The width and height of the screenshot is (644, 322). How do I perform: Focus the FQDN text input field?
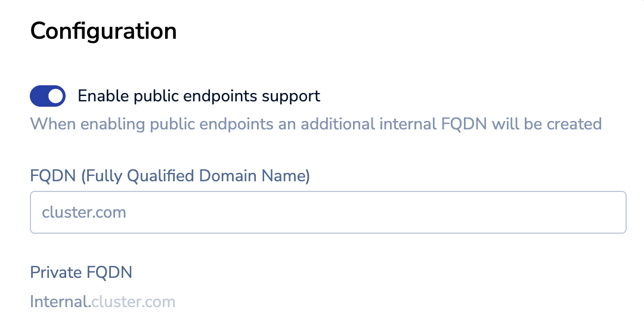coord(328,212)
